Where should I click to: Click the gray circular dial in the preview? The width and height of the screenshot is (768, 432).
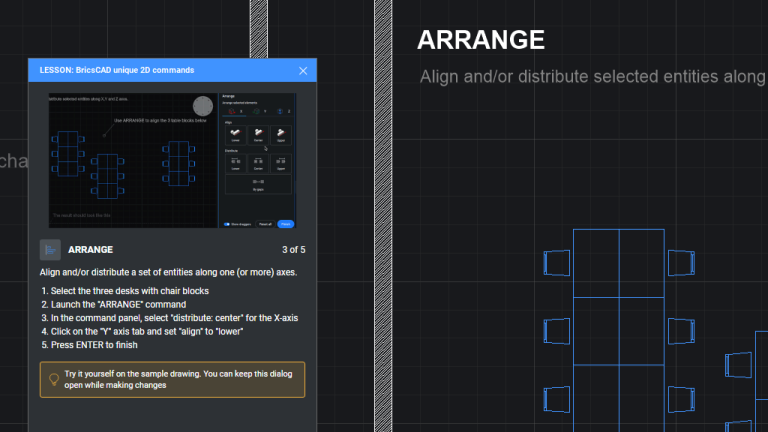tap(203, 106)
